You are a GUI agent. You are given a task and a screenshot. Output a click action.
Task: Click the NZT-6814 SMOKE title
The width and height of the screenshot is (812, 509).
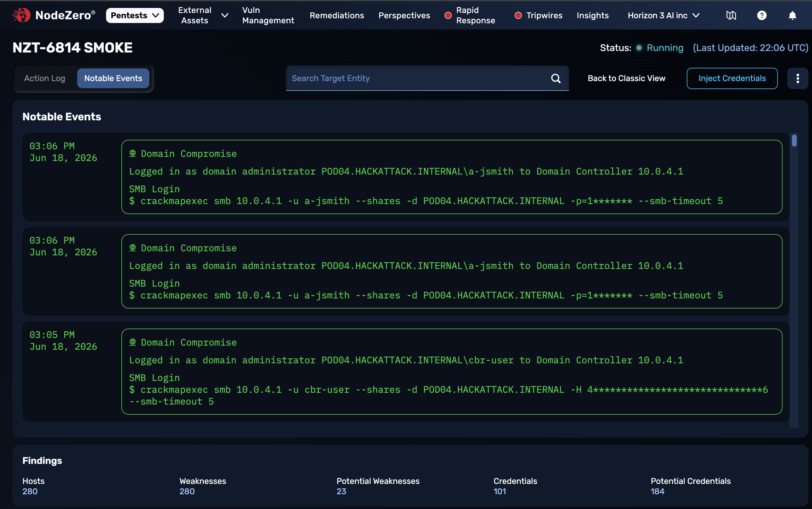pos(72,48)
